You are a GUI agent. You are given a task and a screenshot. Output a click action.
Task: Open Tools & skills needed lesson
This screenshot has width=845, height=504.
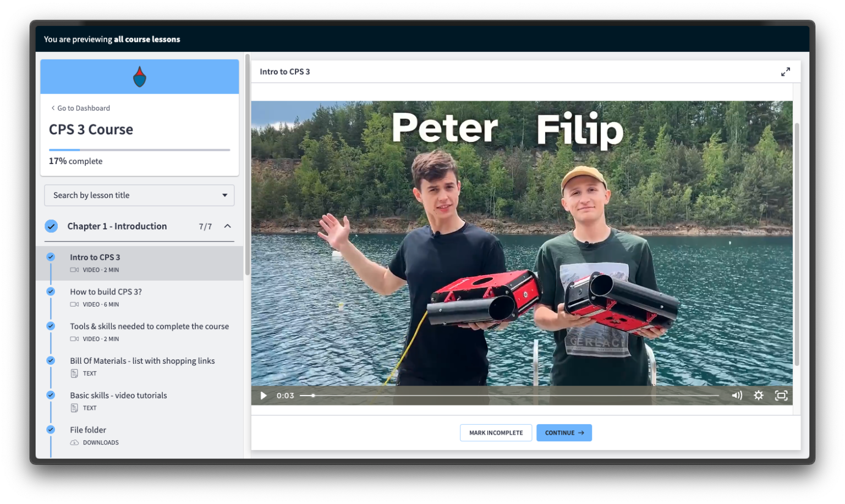coord(149,326)
